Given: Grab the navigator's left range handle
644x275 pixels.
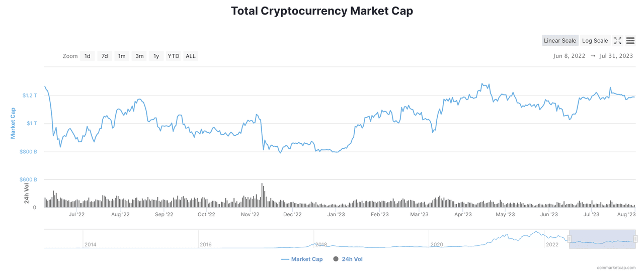Looking at the screenshot, I should pyautogui.click(x=570, y=239).
